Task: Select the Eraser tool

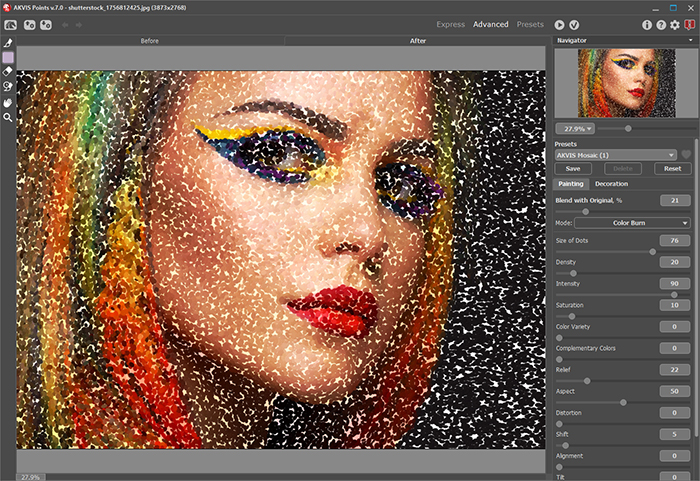Action: 8,72
